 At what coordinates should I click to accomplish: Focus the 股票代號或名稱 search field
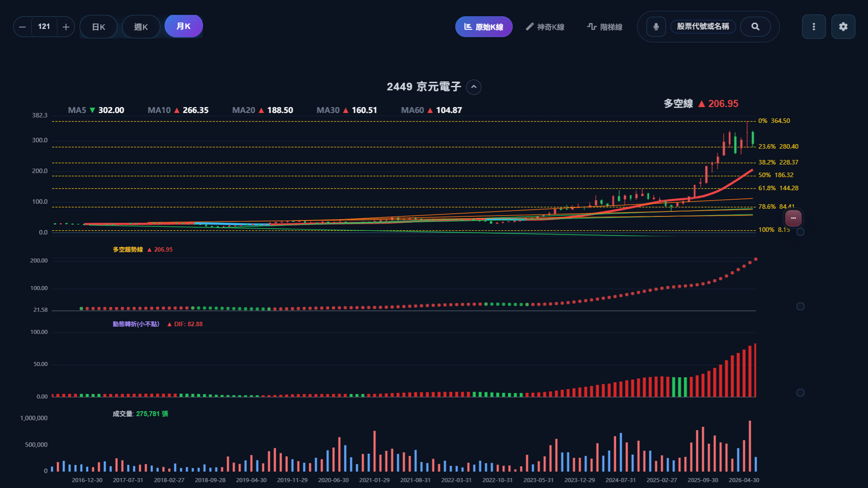pos(703,27)
